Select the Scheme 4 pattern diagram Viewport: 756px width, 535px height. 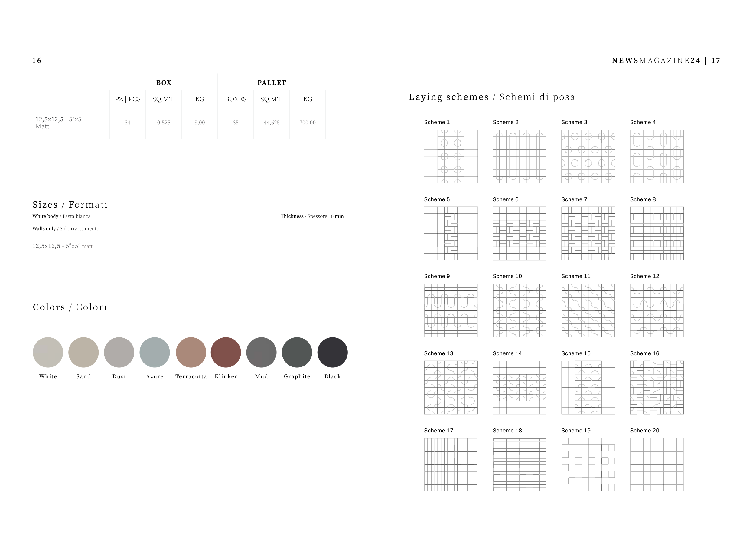point(657,156)
